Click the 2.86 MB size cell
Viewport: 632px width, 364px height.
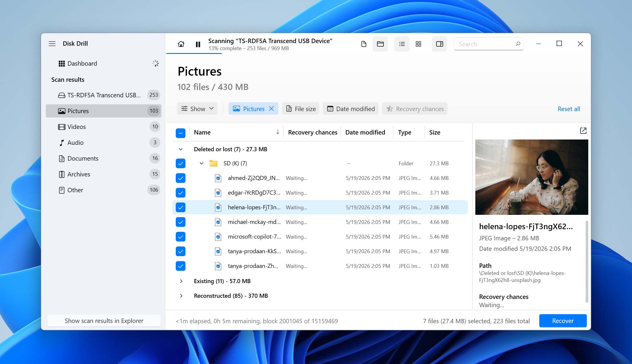point(439,207)
